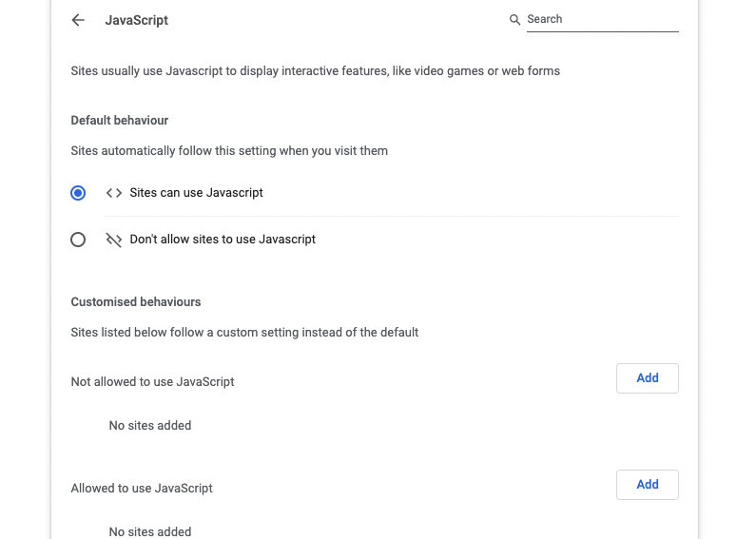Click the JavaScript page title
Screen dimensions: 756x539
pos(136,20)
